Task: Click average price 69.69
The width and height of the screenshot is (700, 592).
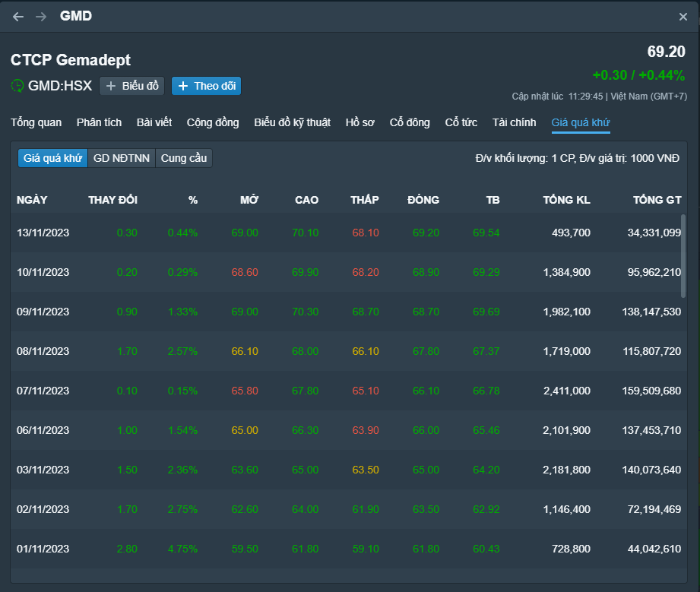Action: point(486,312)
